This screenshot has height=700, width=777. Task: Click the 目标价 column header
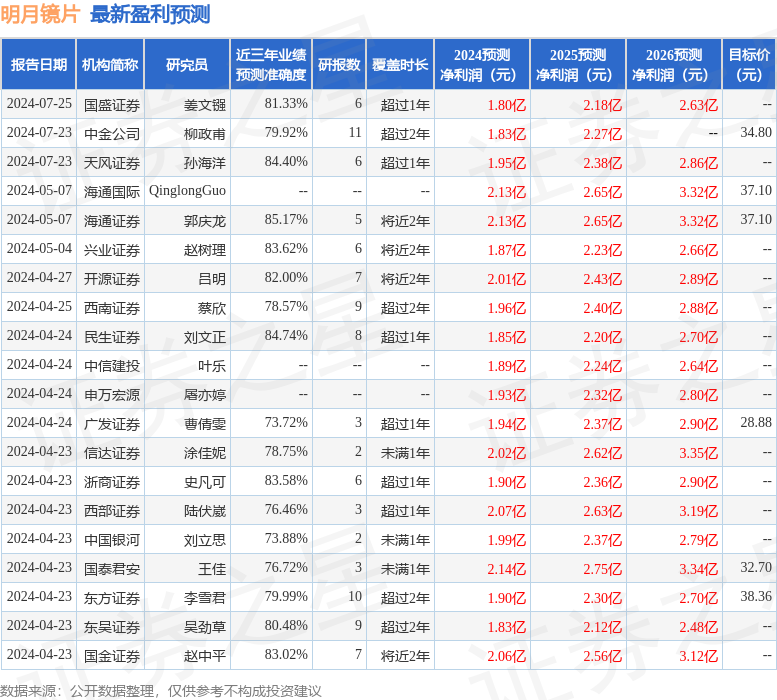click(x=749, y=64)
